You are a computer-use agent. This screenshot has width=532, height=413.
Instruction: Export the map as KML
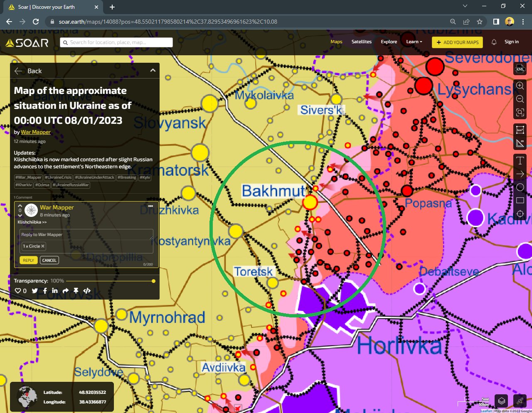520,69
